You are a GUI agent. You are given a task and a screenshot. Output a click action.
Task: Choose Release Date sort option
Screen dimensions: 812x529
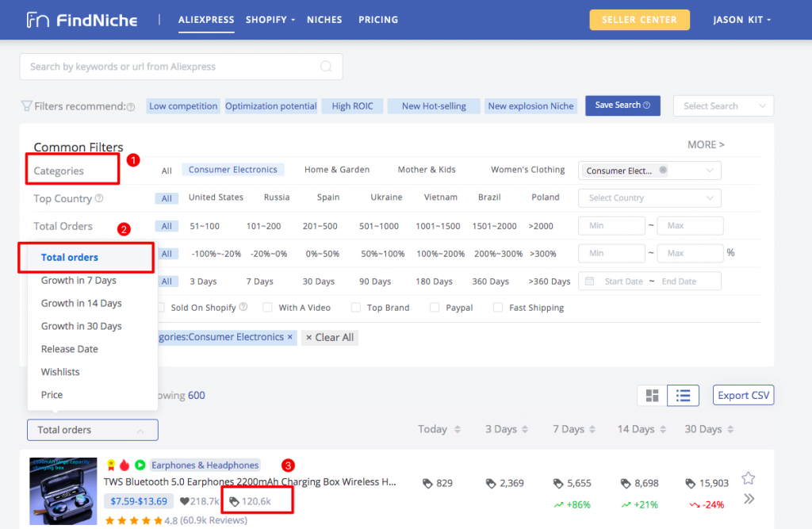pyautogui.click(x=70, y=349)
